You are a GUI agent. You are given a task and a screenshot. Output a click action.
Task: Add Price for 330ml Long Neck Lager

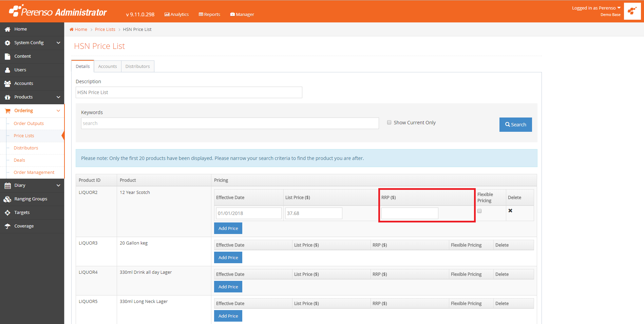(228, 316)
